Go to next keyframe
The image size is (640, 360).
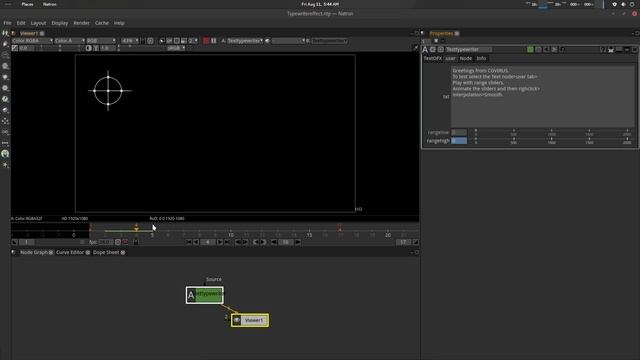[x=263, y=242]
